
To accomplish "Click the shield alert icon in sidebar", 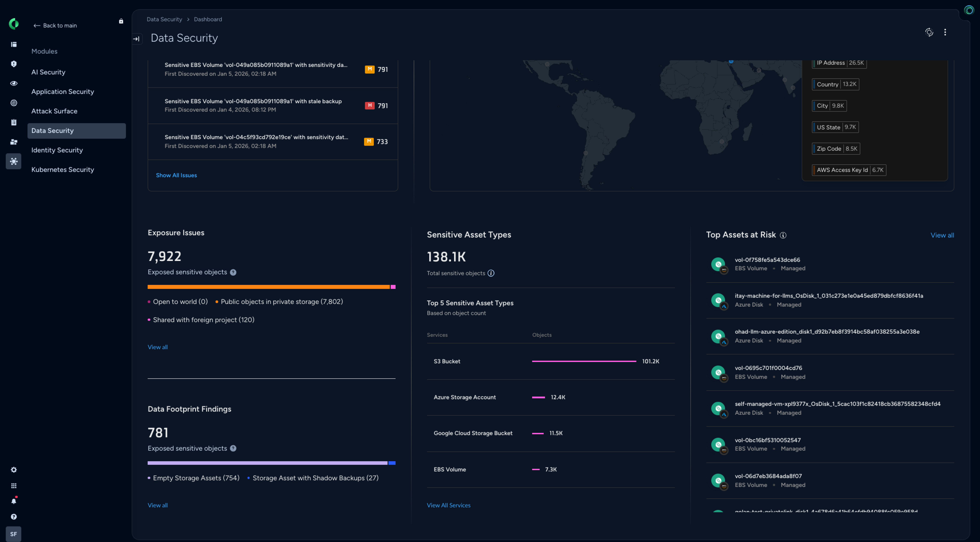I will pos(14,64).
